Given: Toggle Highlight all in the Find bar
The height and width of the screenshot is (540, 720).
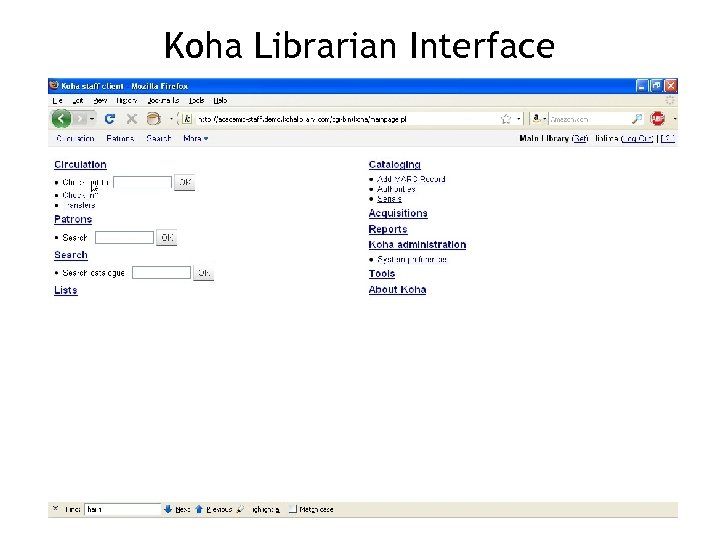Looking at the screenshot, I should click(259, 509).
